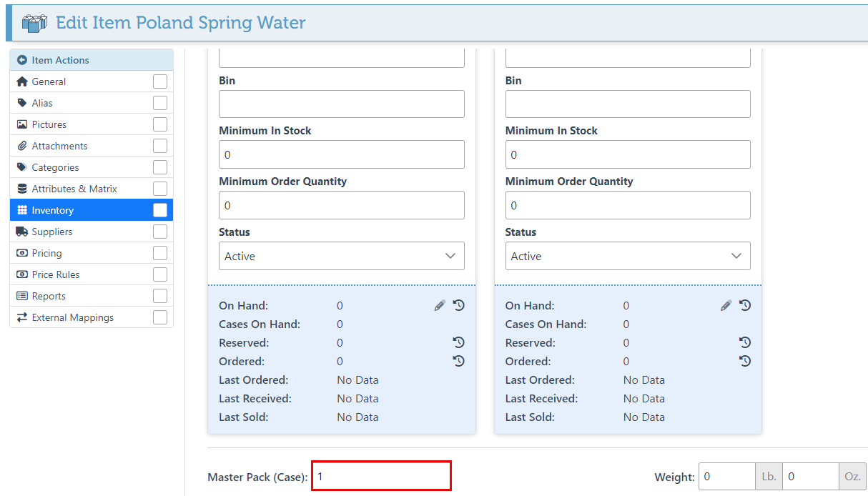This screenshot has height=496, width=868.
Task: Click left Minimum Order Quantity field
Action: pos(341,205)
